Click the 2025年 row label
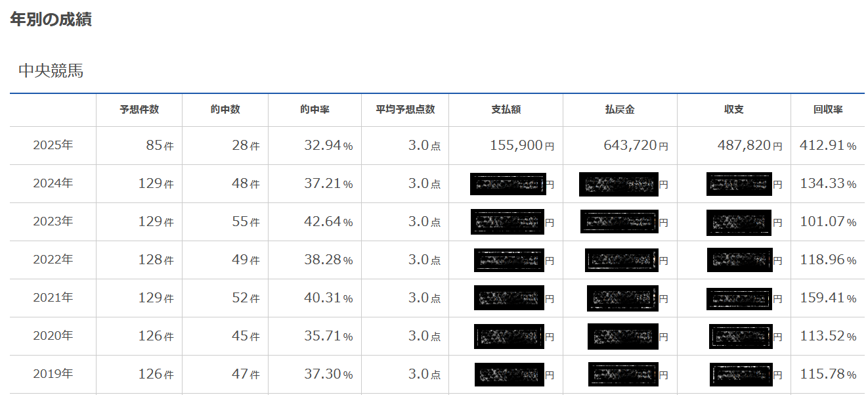Viewport: 868px width, 395px height. 53,145
